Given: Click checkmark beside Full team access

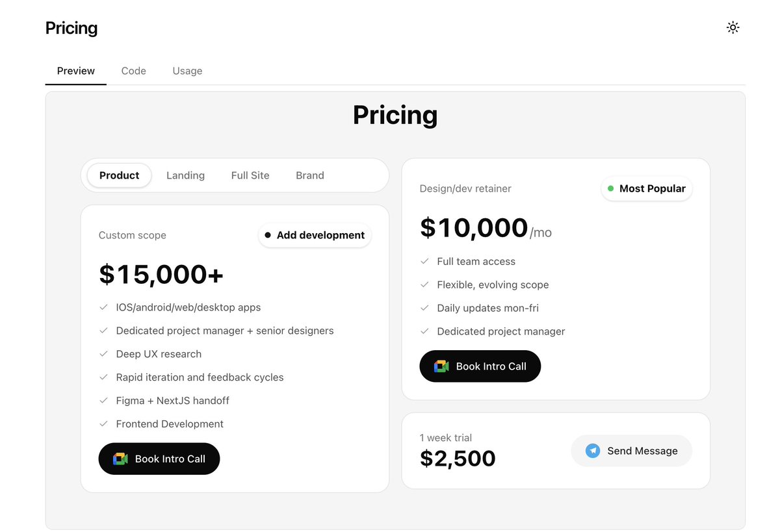Looking at the screenshot, I should (x=424, y=261).
